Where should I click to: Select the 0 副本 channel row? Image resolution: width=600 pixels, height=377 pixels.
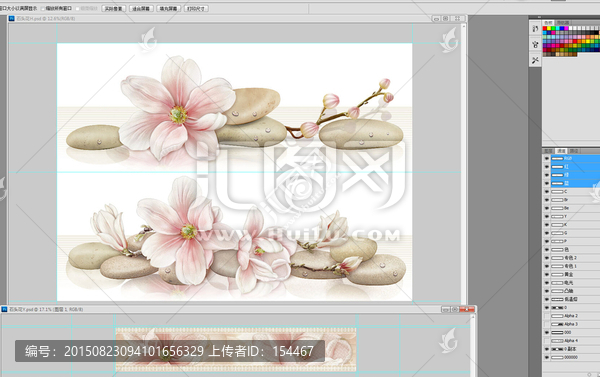pyautogui.click(x=575, y=349)
